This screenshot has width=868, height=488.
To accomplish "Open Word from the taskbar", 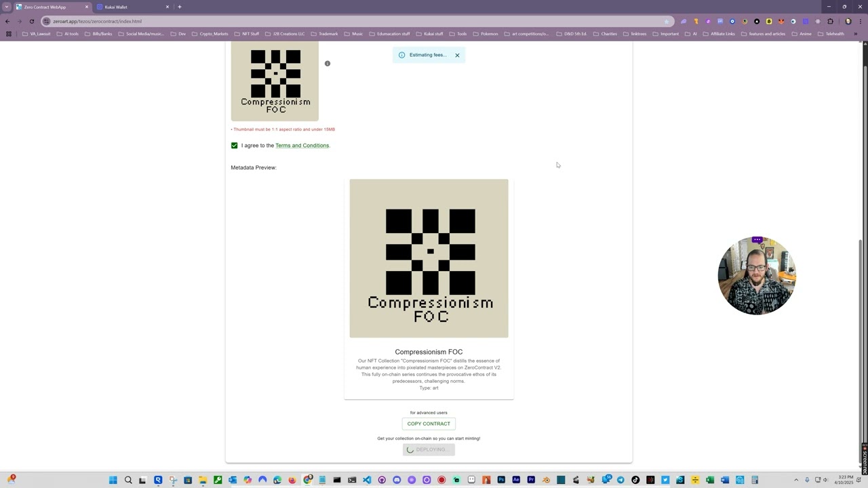I will 725,480.
